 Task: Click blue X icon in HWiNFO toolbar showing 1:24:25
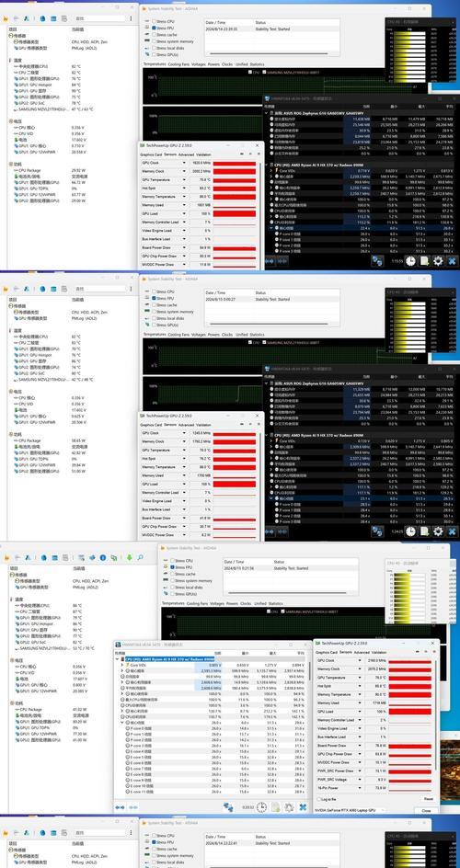(x=452, y=531)
